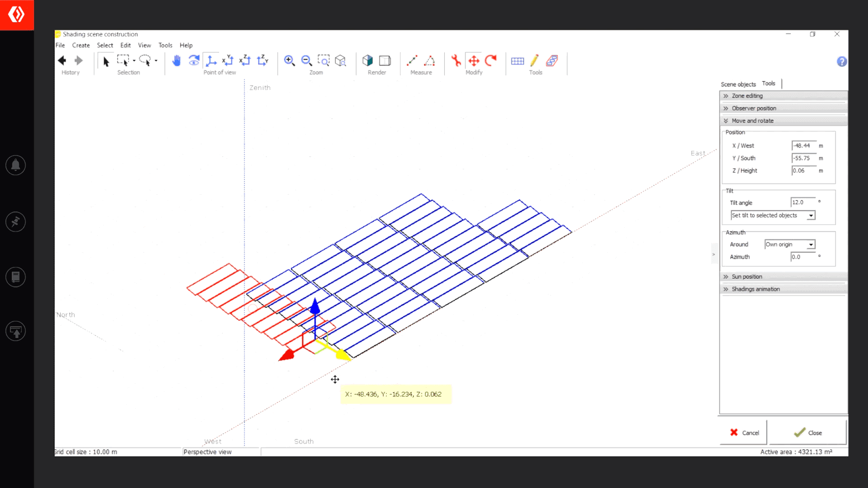Open the Tools menu
The image size is (868, 488).
tap(165, 46)
